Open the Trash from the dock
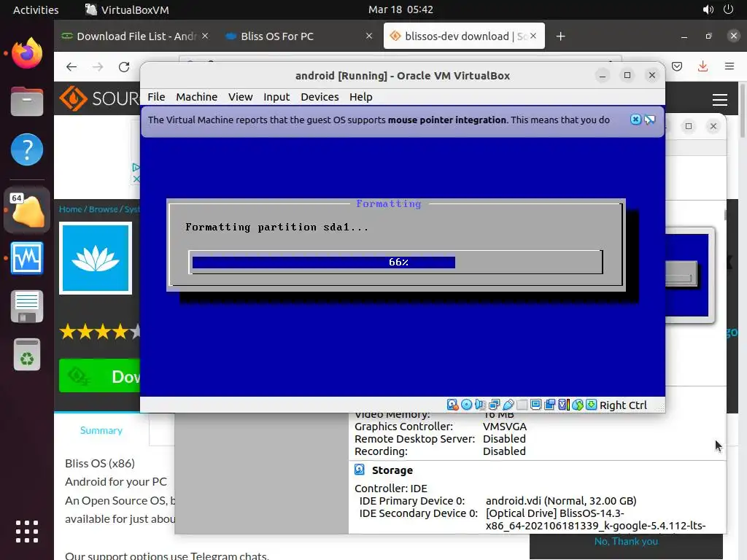This screenshot has width=747, height=560. coord(27,354)
